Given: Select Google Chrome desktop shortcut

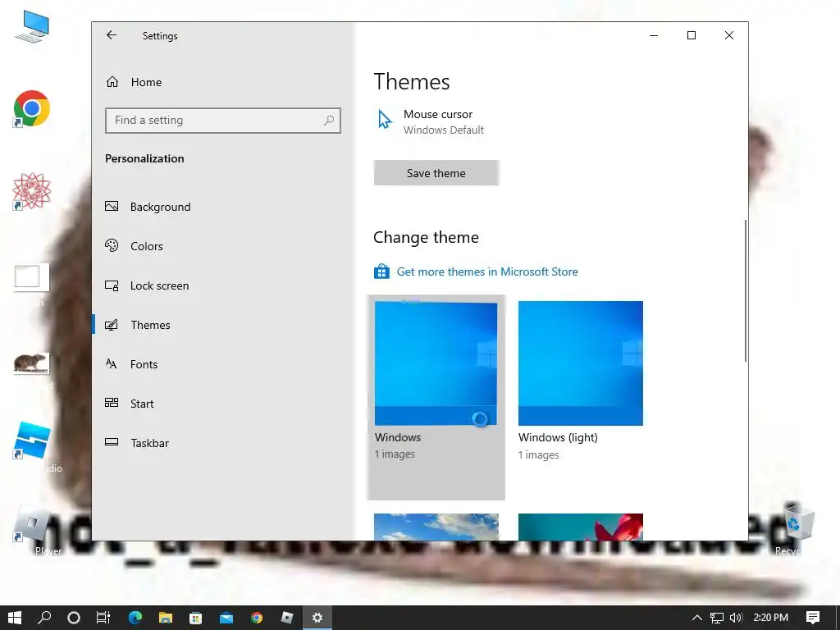Looking at the screenshot, I should pos(32,109).
